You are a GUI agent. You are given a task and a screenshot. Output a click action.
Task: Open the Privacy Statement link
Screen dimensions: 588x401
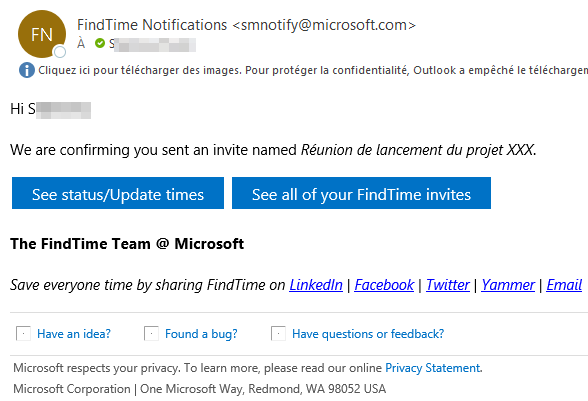(x=432, y=368)
